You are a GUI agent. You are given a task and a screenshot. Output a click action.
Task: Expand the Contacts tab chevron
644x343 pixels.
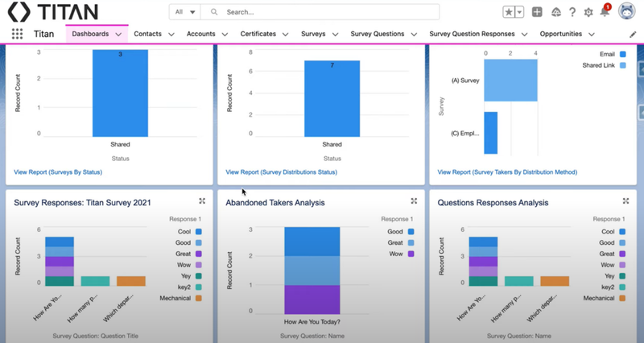click(171, 34)
